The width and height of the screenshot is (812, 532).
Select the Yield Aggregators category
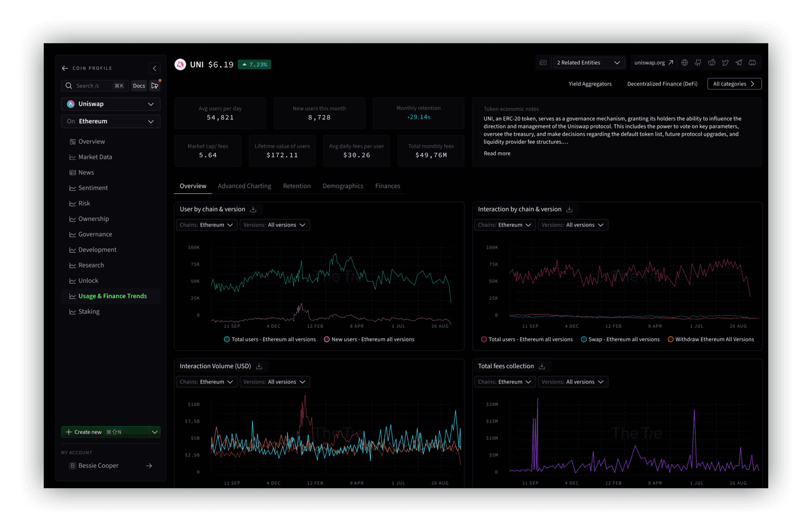[x=590, y=84]
